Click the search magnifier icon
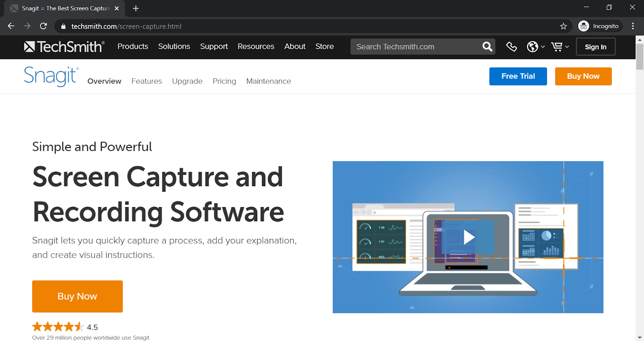Viewport: 644px width, 341px height. pyautogui.click(x=487, y=47)
